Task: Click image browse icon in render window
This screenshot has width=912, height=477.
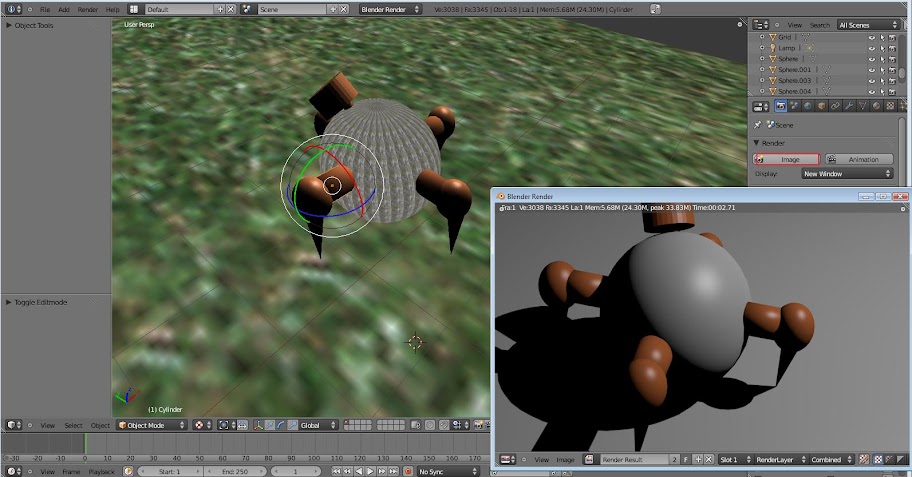Action: [x=589, y=460]
